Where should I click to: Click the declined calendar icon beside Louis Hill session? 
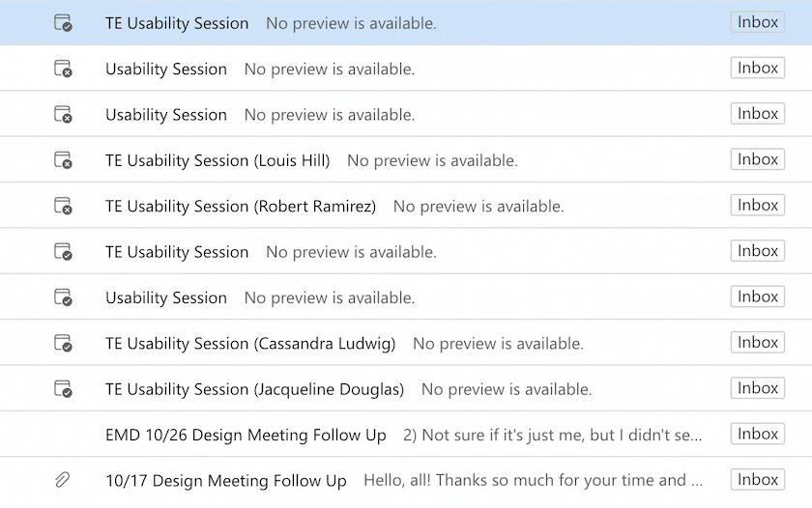click(x=63, y=160)
